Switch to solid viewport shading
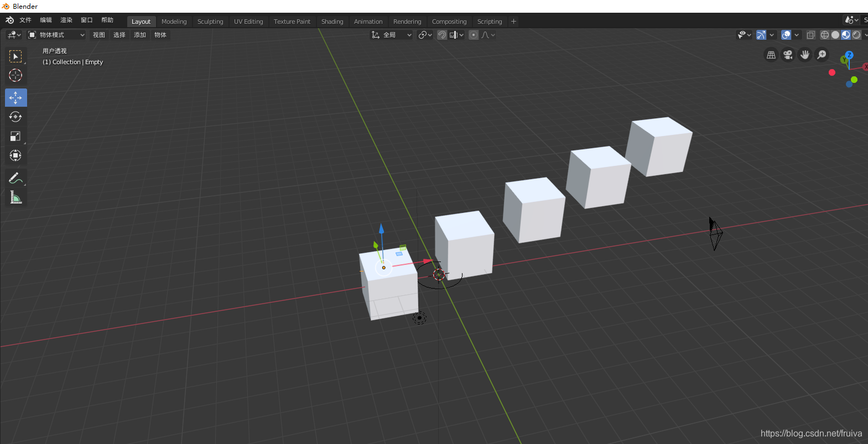 835,35
